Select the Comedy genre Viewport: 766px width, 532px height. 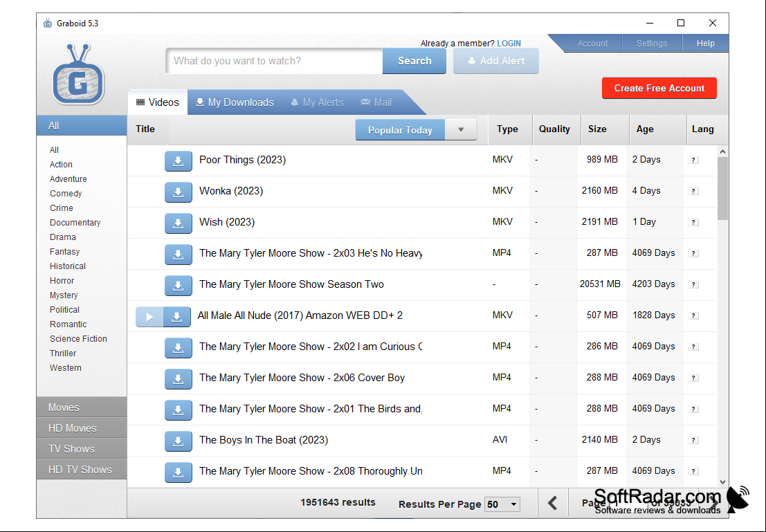(x=66, y=194)
